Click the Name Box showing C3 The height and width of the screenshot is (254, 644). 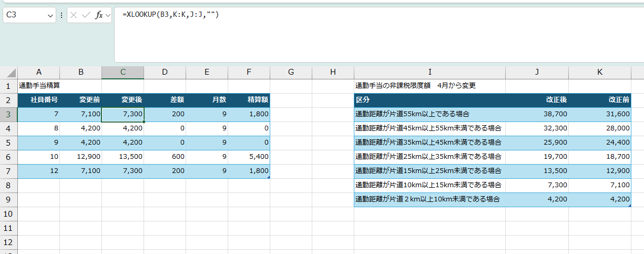pos(25,16)
